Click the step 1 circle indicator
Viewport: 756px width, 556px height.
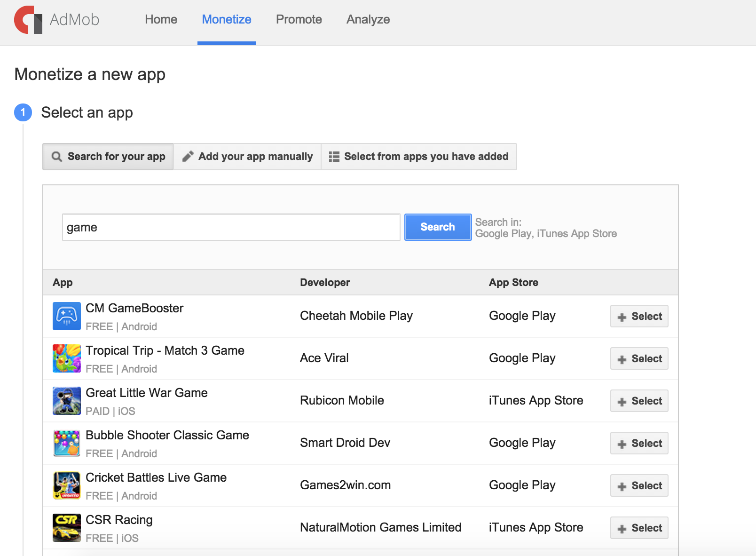23,113
